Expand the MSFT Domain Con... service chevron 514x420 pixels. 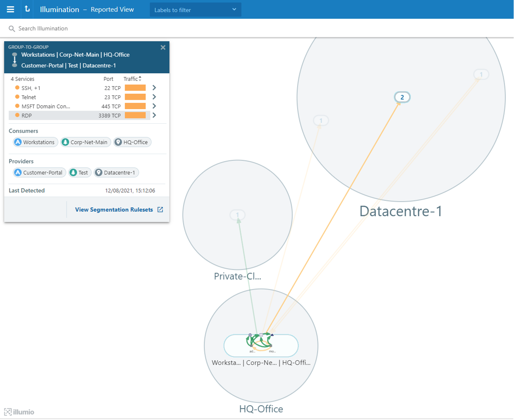(154, 106)
